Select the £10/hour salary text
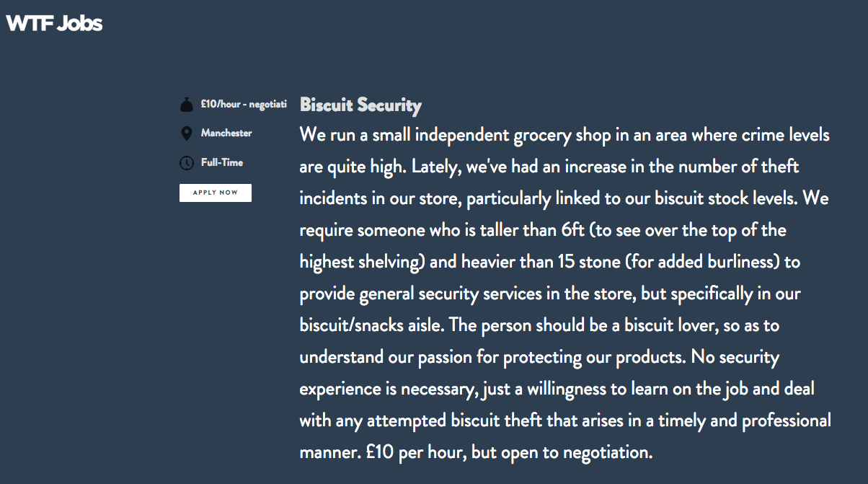Viewport: 868px width, 484px height. click(244, 105)
